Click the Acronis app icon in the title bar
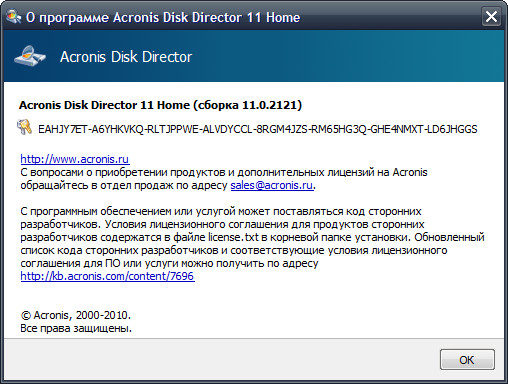508x384 pixels. (13, 16)
